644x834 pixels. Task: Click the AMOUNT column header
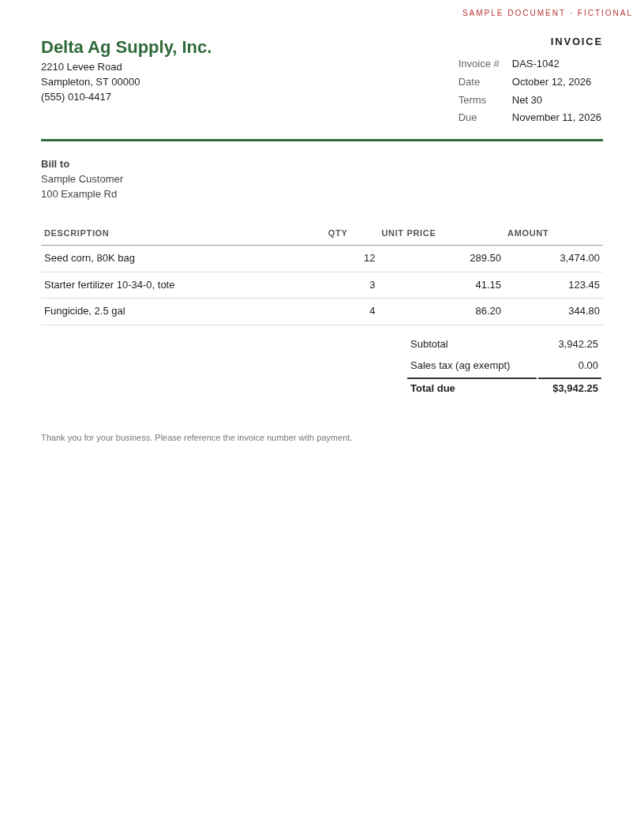(x=528, y=233)
